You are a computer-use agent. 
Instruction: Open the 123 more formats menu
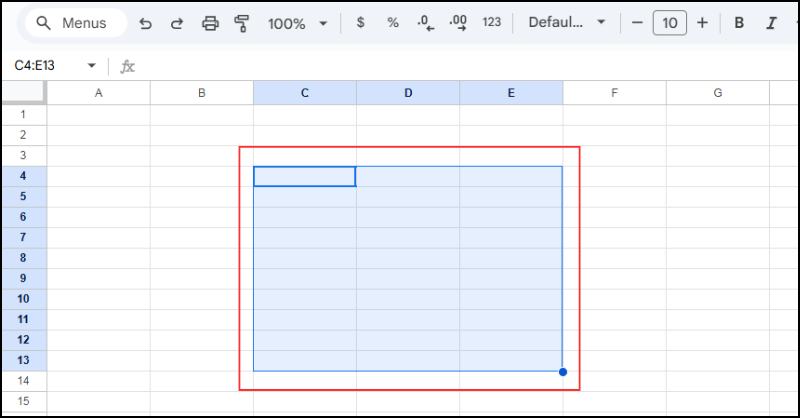(491, 23)
